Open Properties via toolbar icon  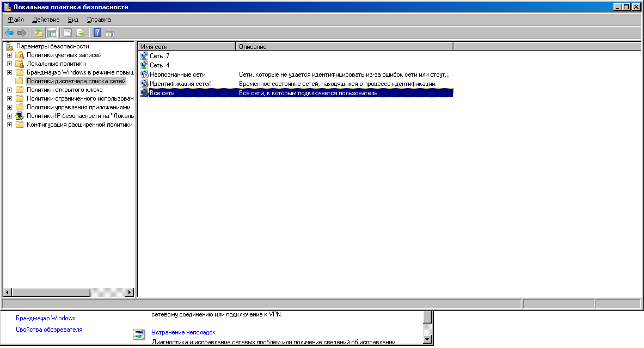[x=68, y=33]
